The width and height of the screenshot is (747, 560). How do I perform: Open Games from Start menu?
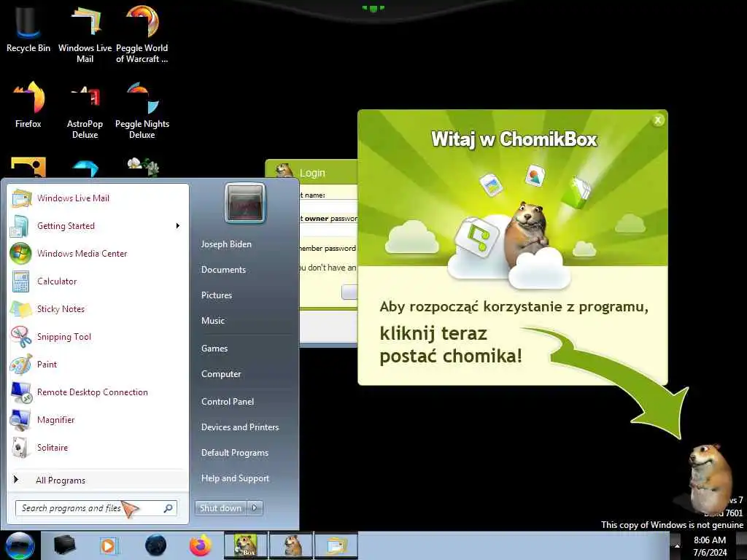pos(245,349)
